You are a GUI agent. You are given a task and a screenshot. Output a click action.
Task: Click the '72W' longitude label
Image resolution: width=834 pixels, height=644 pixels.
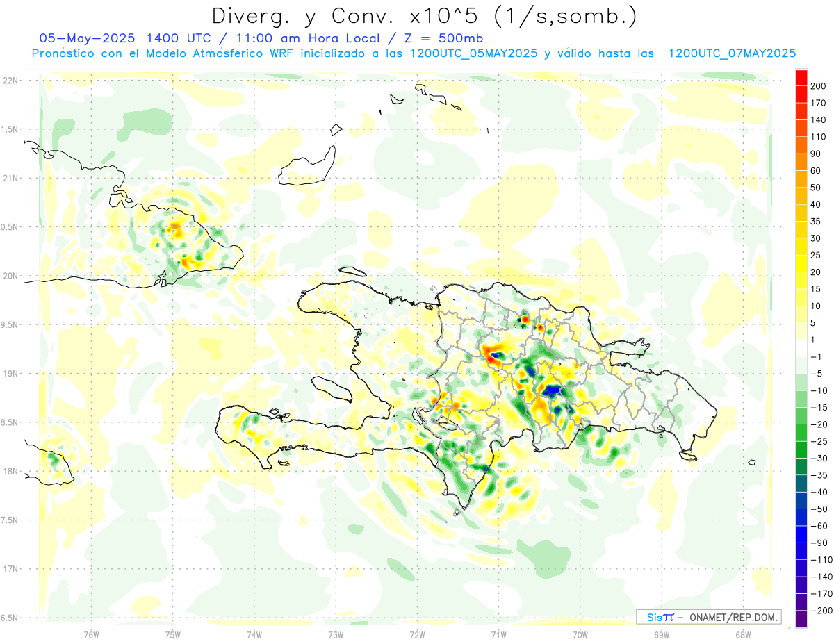[x=417, y=635]
